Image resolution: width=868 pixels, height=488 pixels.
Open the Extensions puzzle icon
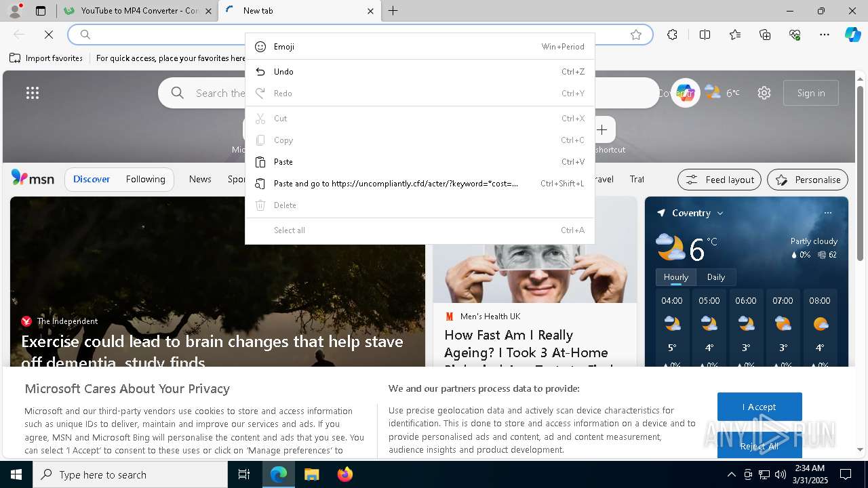click(x=672, y=35)
